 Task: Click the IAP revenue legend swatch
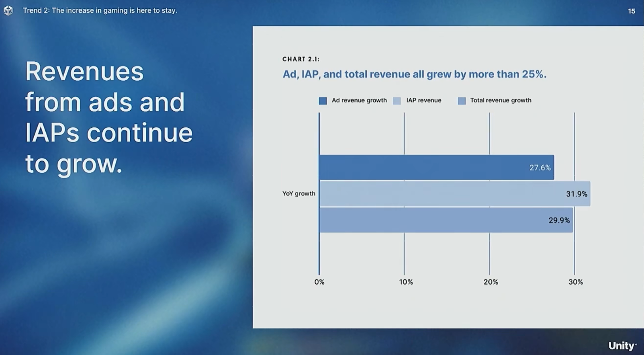click(x=397, y=101)
